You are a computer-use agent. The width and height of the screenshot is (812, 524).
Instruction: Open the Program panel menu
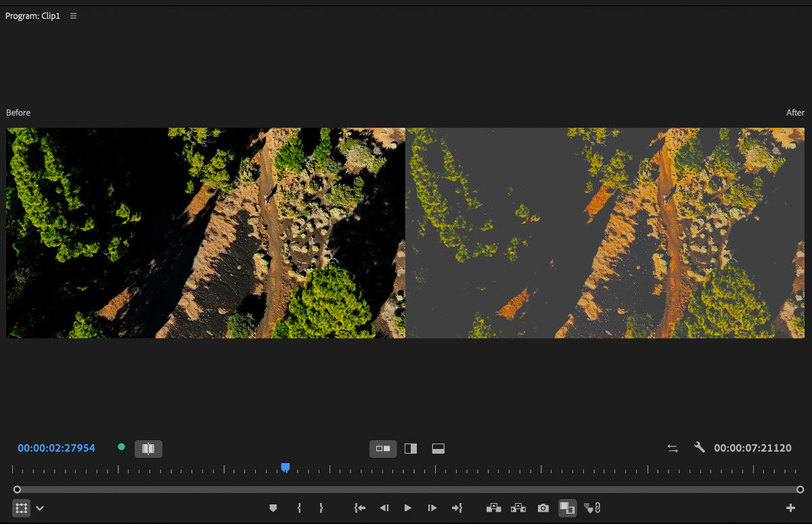click(73, 16)
